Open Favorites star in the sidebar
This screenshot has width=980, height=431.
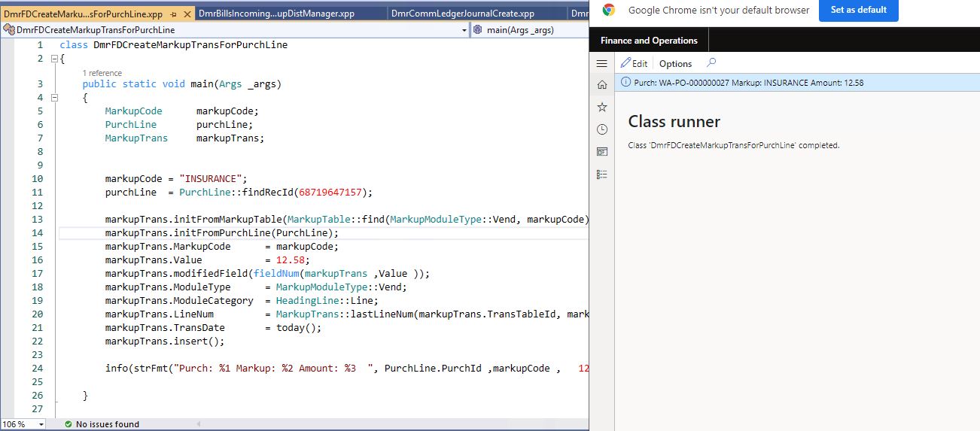pos(601,107)
